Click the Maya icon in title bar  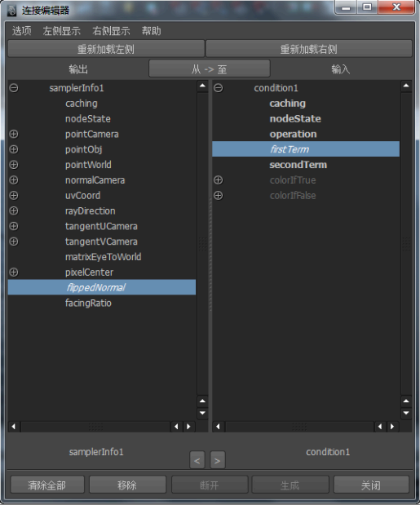(x=11, y=11)
